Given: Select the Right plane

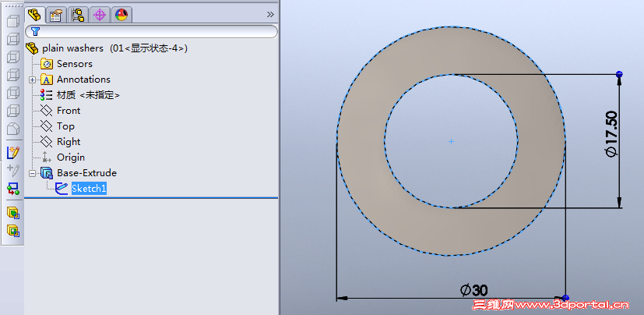Looking at the screenshot, I should click(x=61, y=142).
